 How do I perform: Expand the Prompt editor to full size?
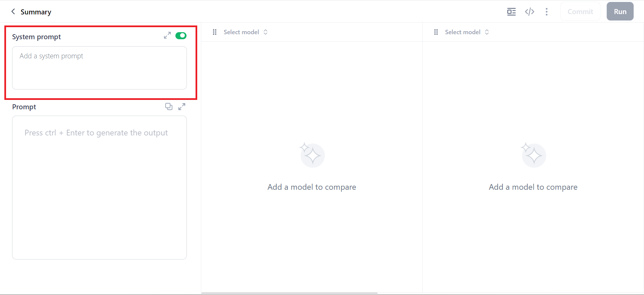tap(182, 107)
